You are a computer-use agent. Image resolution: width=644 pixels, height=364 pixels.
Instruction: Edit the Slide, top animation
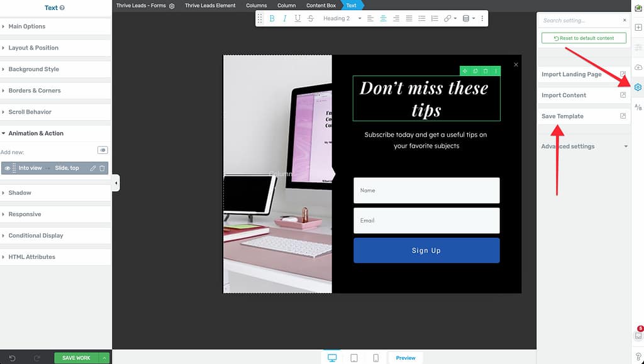92,168
